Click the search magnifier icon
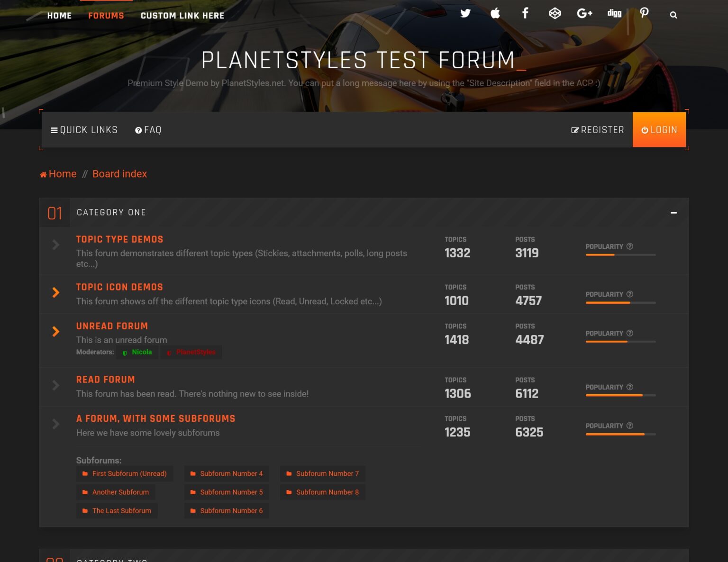The width and height of the screenshot is (728, 562). tap(673, 15)
